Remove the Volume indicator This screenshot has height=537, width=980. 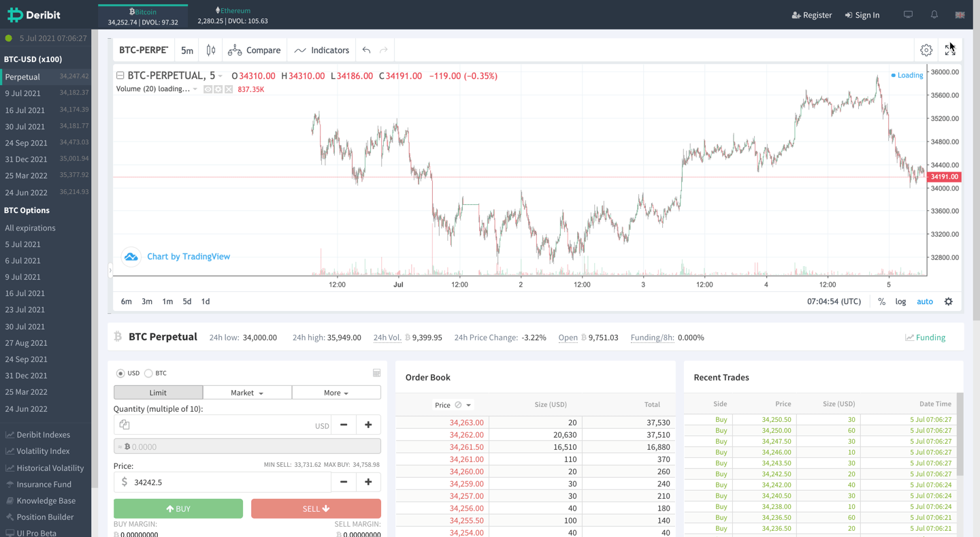click(229, 89)
